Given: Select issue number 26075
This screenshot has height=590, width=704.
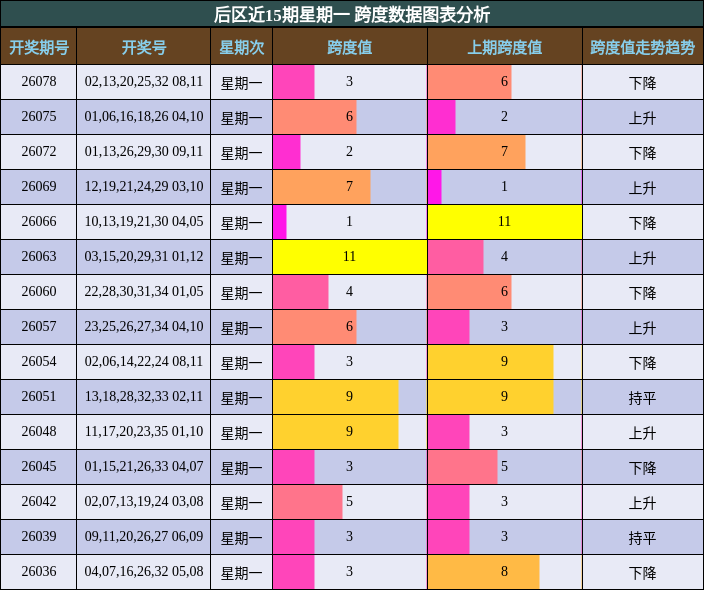Looking at the screenshot, I should click(x=39, y=116).
